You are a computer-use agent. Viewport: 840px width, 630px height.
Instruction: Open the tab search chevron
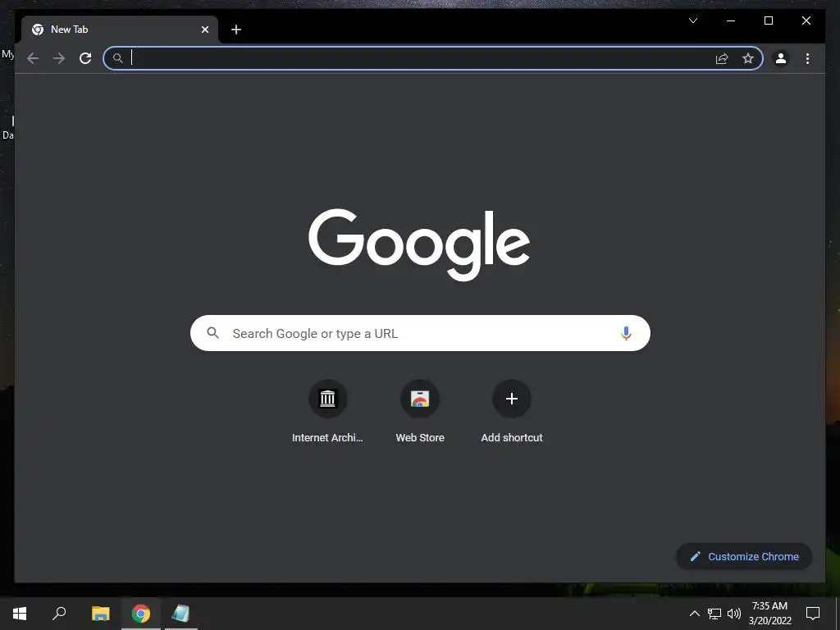[692, 21]
